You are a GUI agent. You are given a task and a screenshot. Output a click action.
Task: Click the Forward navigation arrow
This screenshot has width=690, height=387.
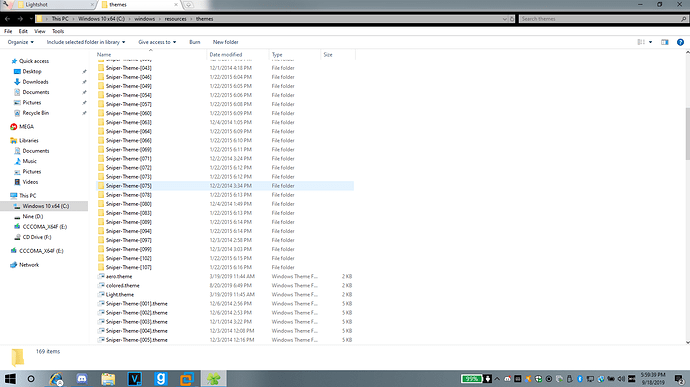click(x=20, y=19)
